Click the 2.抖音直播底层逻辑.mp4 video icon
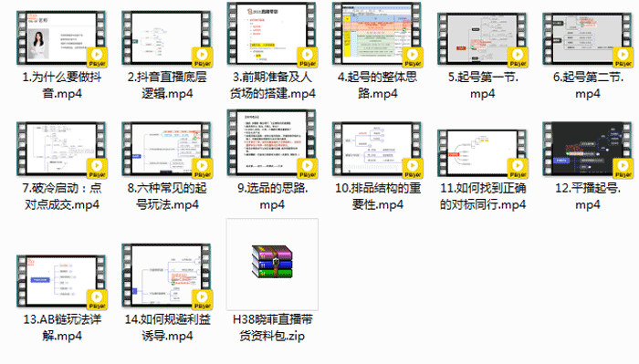 pos(167,38)
